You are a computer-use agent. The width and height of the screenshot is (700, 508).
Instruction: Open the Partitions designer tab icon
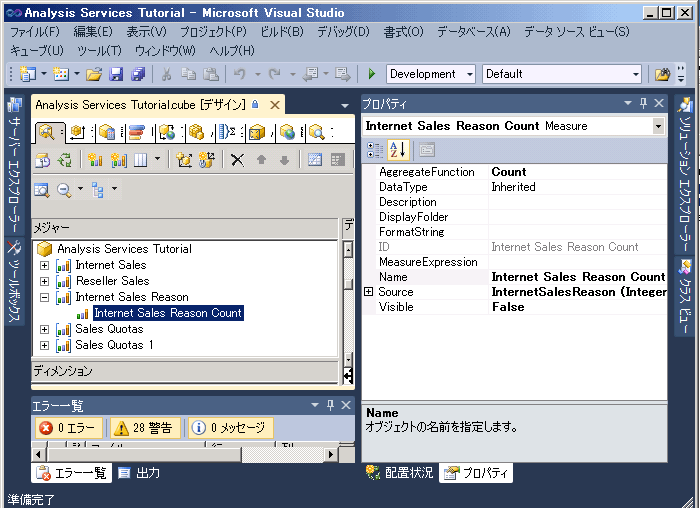196,132
